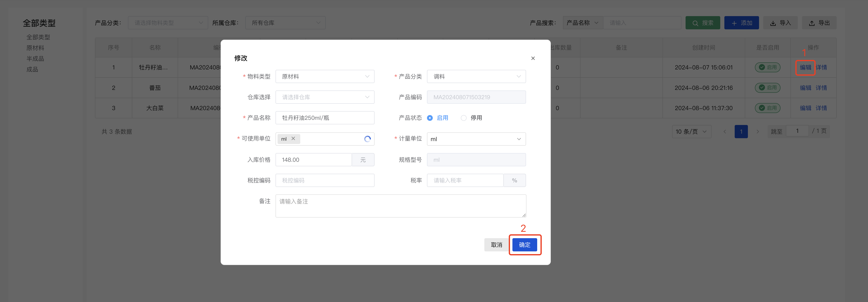This screenshot has height=302, width=868.
Task: Click 启用 status badge in row 2
Action: (x=767, y=88)
